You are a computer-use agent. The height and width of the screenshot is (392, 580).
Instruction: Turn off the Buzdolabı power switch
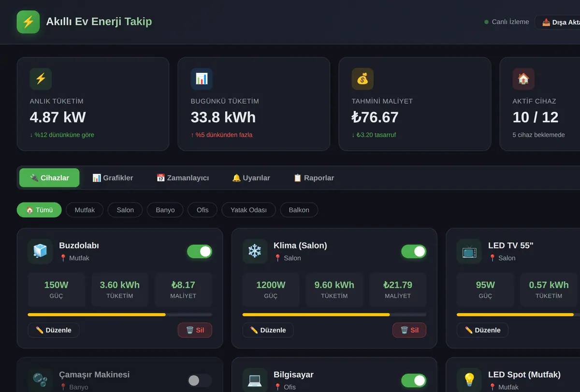tap(200, 251)
